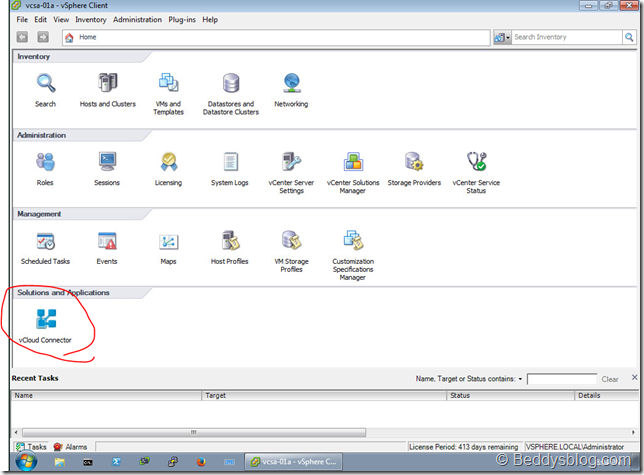Click the Recent Tasks horizontal scrollbar
The width and height of the screenshot is (644, 475).
coord(194,432)
